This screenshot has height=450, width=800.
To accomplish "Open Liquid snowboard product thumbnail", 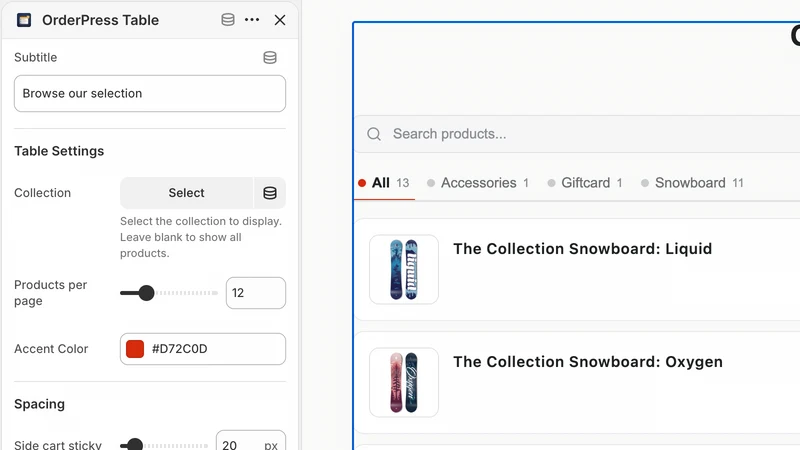I will click(x=404, y=269).
